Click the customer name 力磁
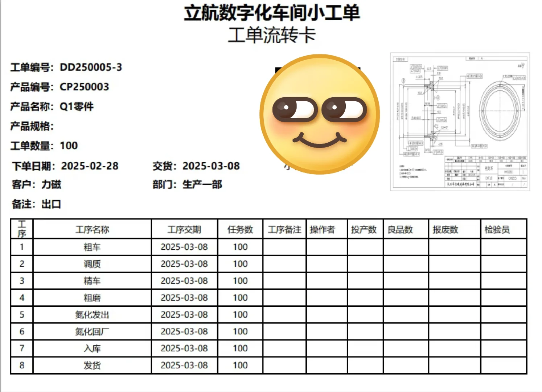The image size is (542, 392). 52,185
